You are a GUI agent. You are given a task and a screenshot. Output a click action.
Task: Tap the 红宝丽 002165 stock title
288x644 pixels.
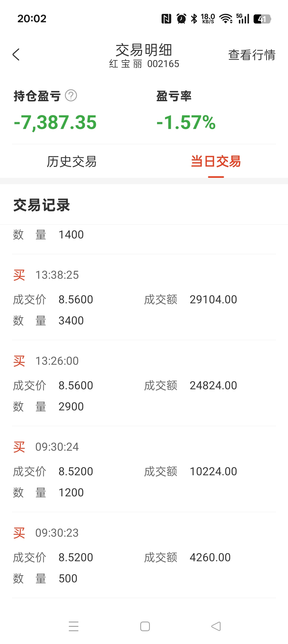(x=144, y=64)
